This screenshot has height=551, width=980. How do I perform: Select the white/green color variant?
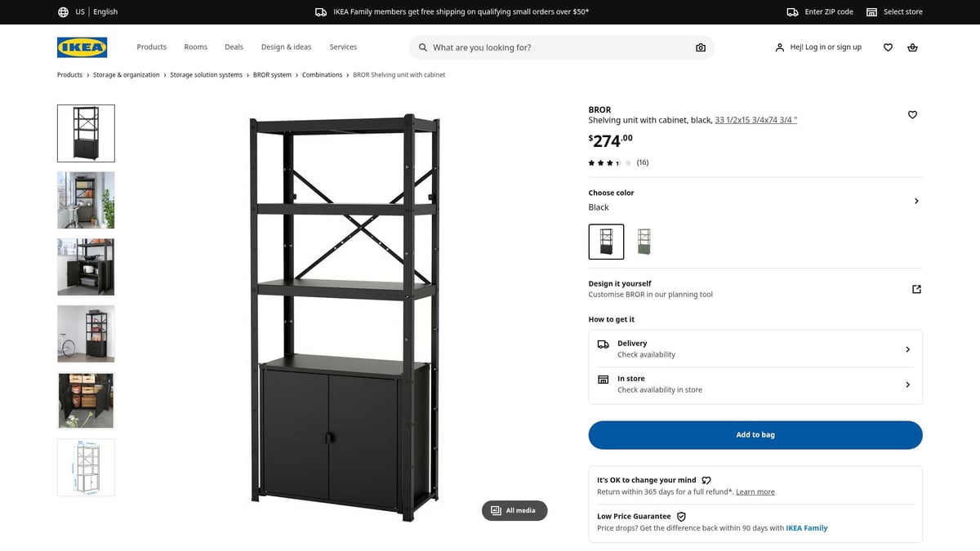(x=644, y=241)
